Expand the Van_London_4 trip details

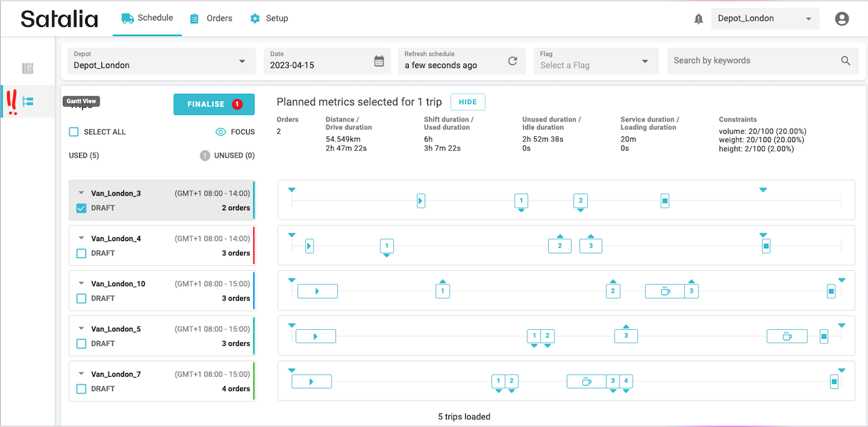81,238
